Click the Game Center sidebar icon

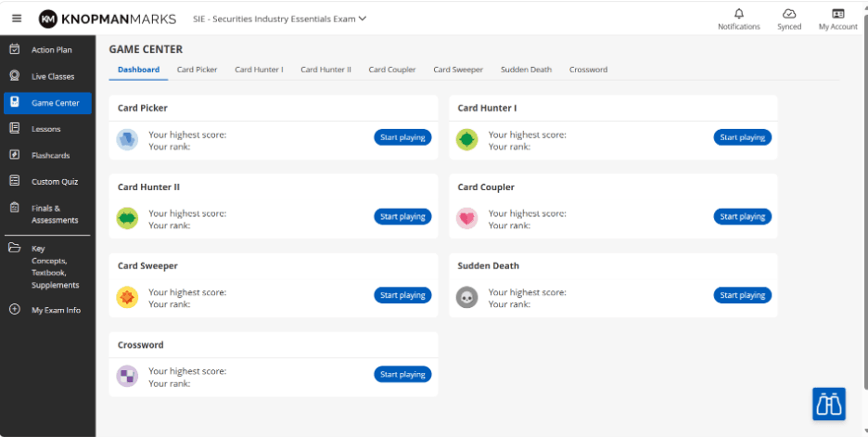[15, 102]
